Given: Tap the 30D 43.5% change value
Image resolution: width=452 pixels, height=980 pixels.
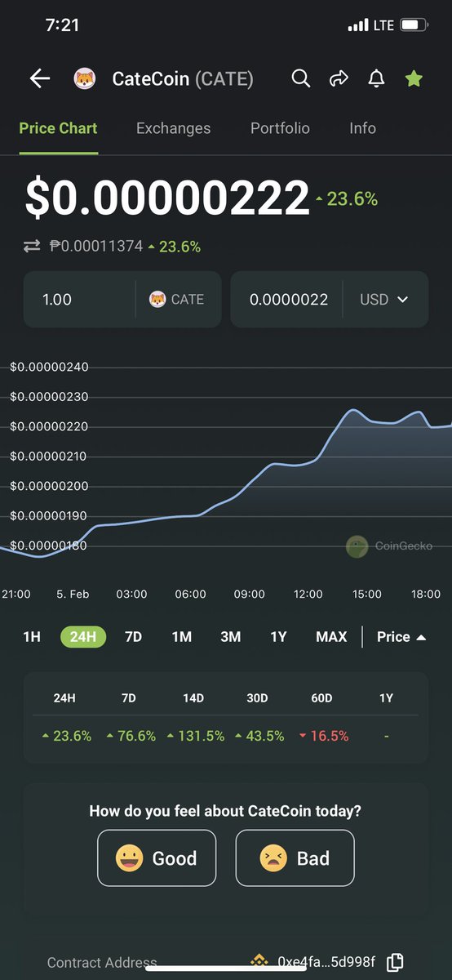Looking at the screenshot, I should click(x=259, y=736).
